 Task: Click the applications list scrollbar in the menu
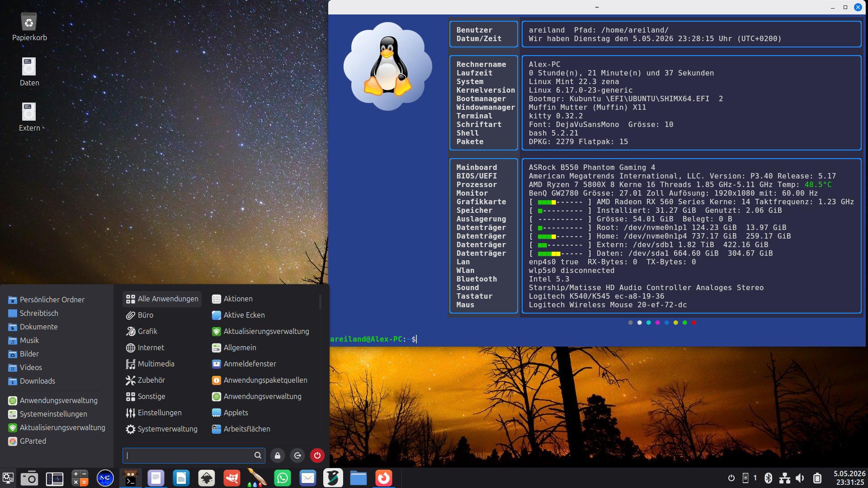click(x=320, y=302)
